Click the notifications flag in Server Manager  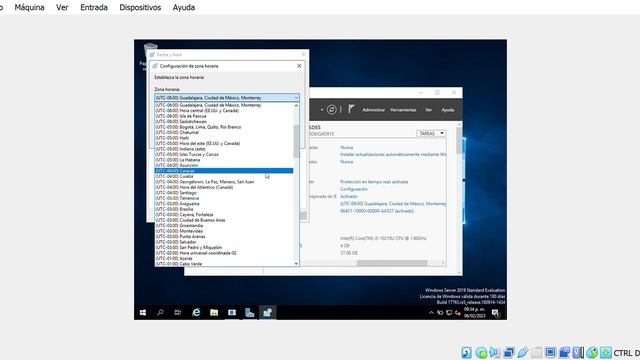[x=351, y=109]
